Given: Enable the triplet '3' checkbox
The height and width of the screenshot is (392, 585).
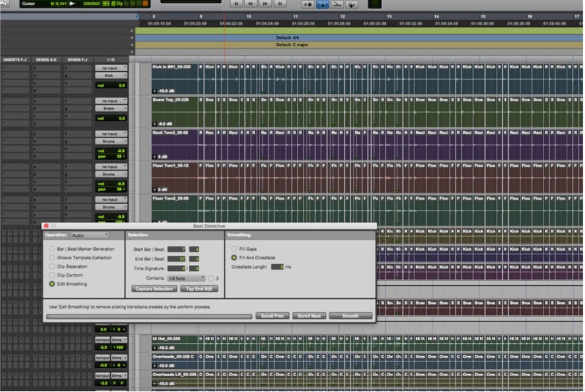Looking at the screenshot, I should click(211, 278).
